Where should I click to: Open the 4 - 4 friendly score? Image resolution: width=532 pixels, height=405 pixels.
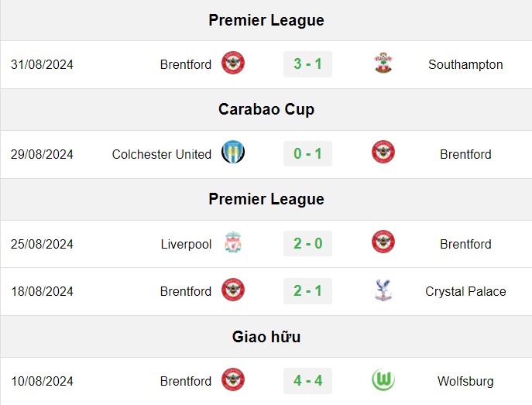coord(307,381)
